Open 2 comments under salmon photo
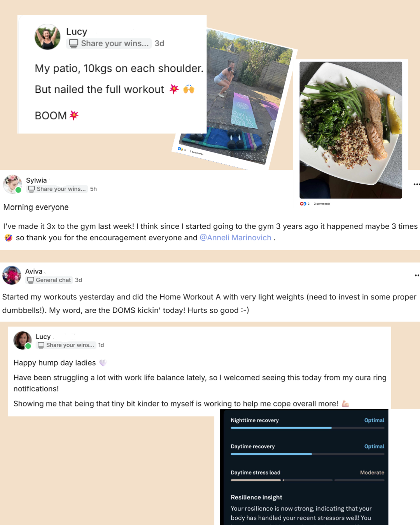 click(322, 204)
